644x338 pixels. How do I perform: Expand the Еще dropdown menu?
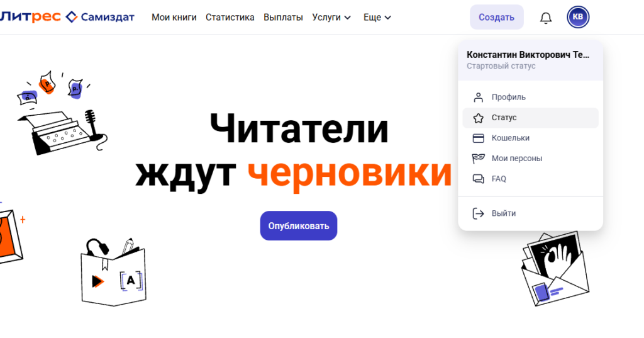[377, 18]
